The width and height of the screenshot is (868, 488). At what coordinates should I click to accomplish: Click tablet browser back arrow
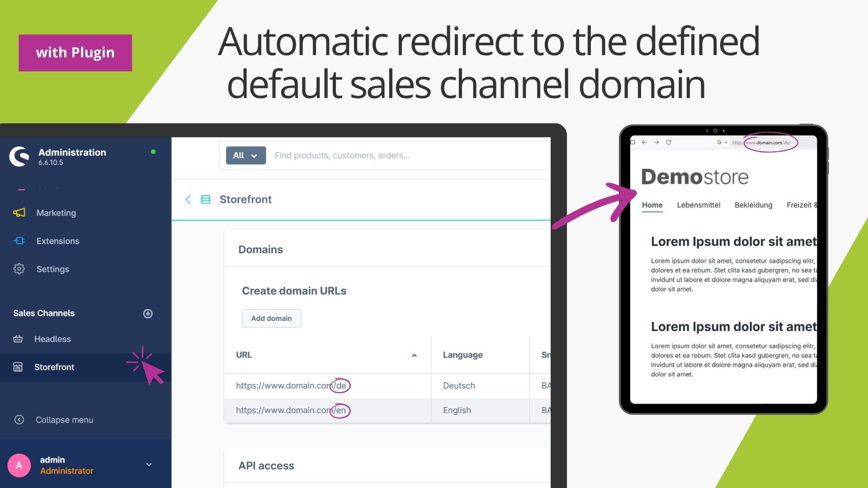tap(644, 142)
